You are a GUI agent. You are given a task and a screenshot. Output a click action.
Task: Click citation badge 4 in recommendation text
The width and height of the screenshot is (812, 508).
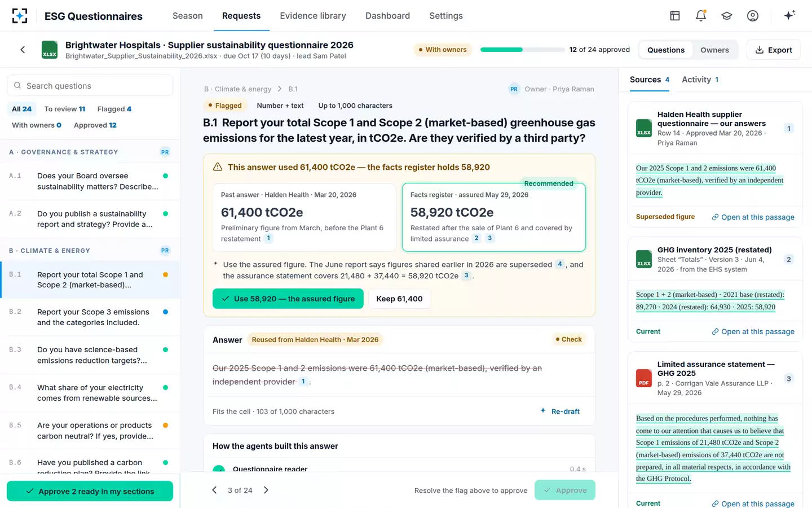pyautogui.click(x=560, y=264)
